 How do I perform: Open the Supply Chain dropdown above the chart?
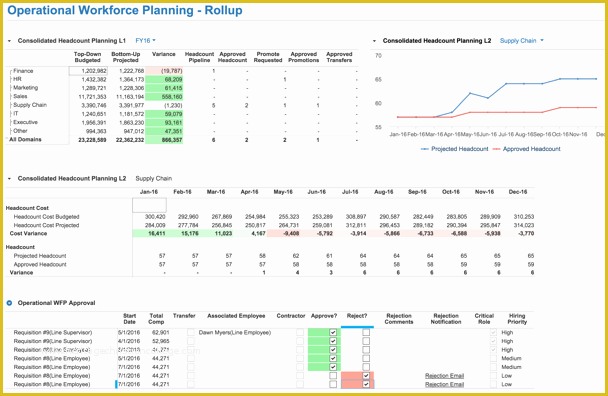pyautogui.click(x=522, y=41)
